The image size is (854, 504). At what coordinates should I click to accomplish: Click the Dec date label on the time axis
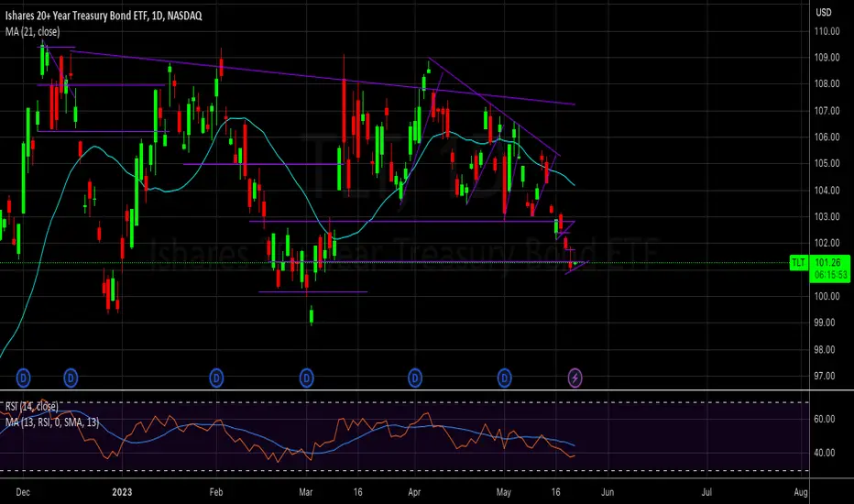pyautogui.click(x=23, y=493)
